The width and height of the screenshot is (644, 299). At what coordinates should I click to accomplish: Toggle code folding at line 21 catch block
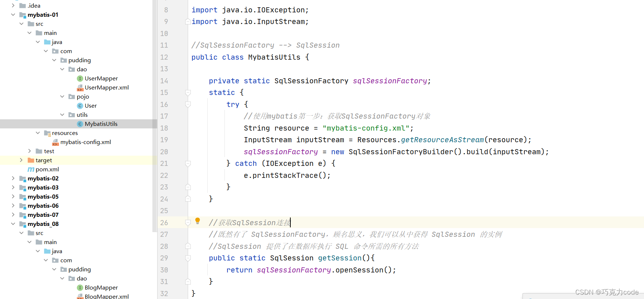pyautogui.click(x=188, y=164)
